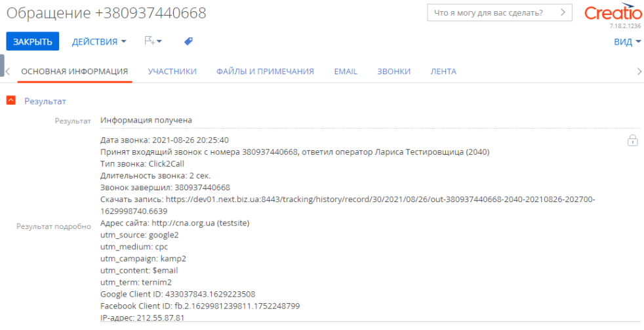This screenshot has width=644, height=330.
Task: Open the flag follow-feed icon menu
Action: [153, 41]
